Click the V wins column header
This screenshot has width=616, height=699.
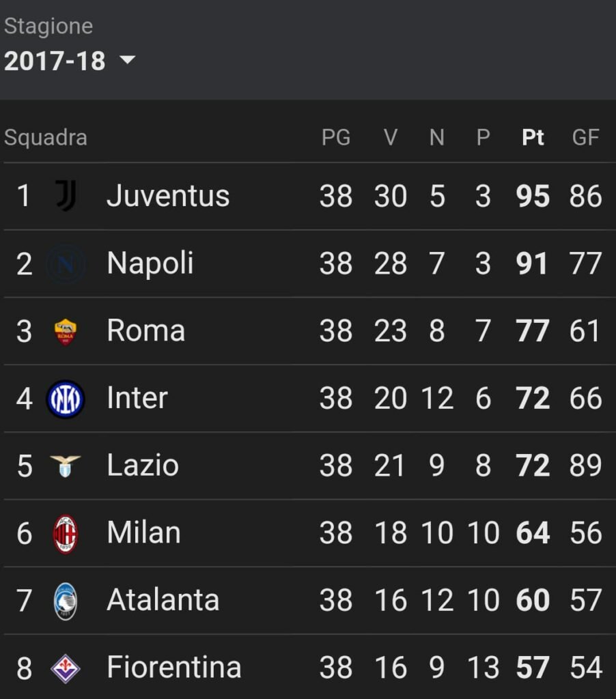pos(391,137)
